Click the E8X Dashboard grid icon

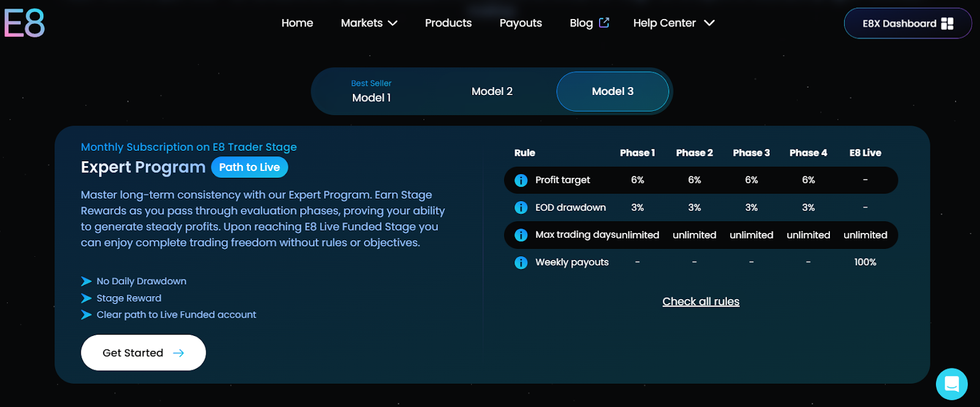947,23
